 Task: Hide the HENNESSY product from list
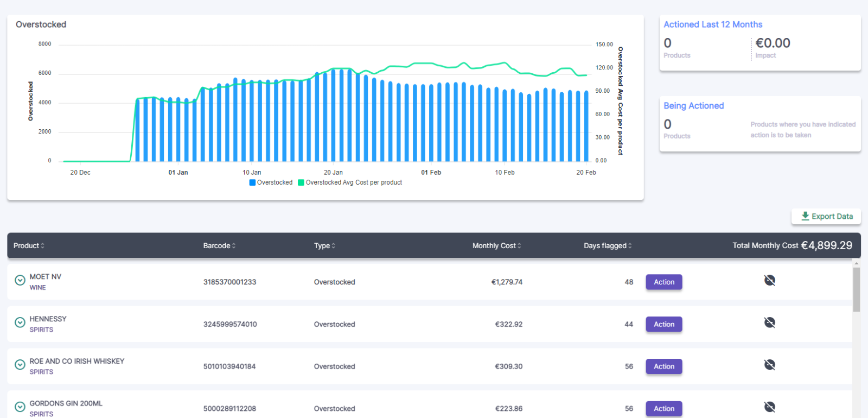(769, 322)
